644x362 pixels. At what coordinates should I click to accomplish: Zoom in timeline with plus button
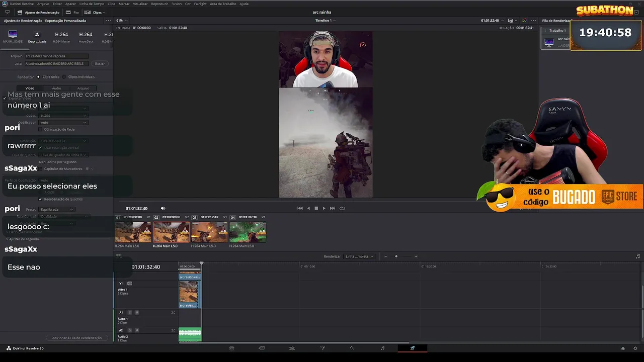point(416,256)
